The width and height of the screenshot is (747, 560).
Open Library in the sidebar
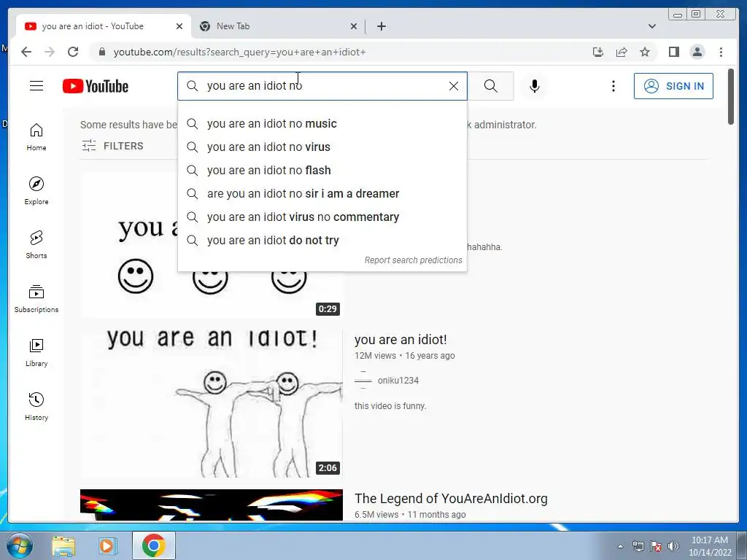coord(36,352)
